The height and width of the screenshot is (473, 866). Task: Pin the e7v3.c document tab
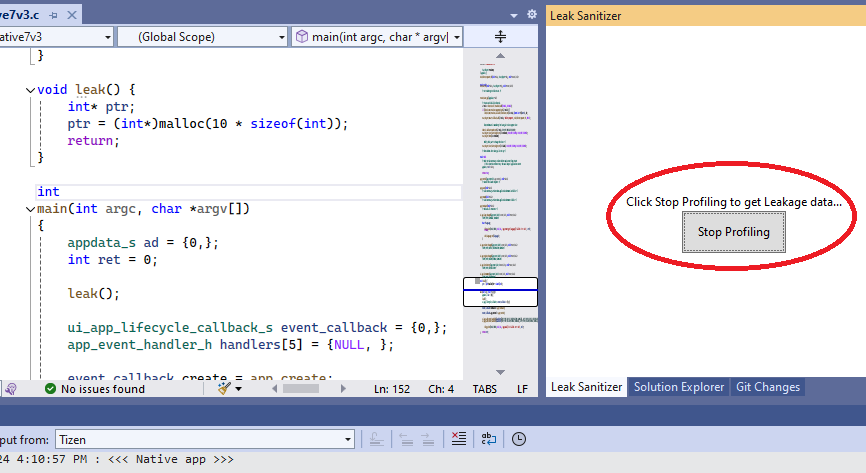pyautogui.click(x=54, y=15)
